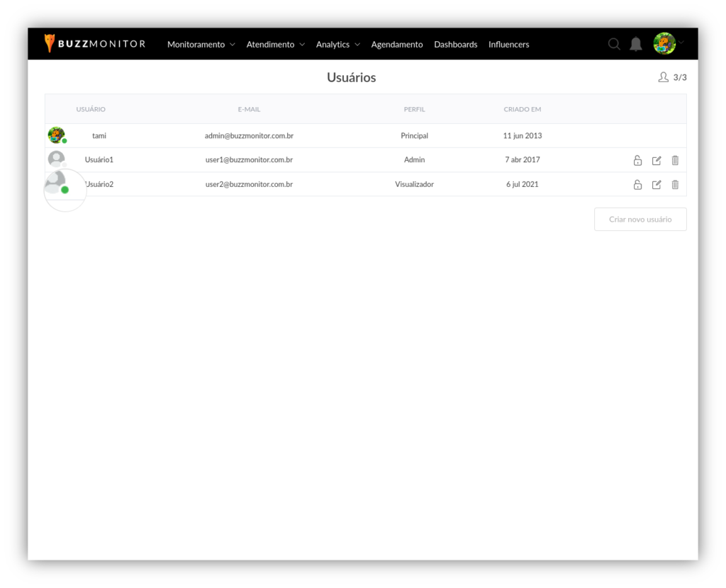
Task: Open the Dashboards page
Action: point(456,45)
